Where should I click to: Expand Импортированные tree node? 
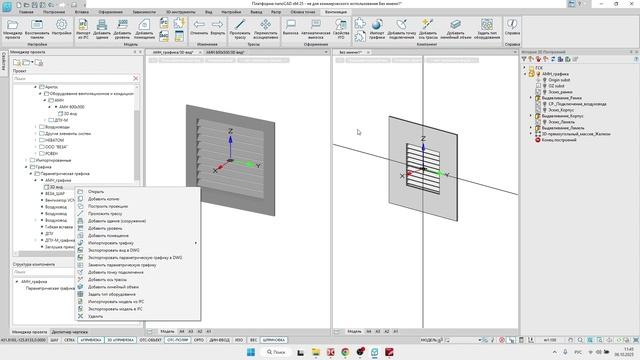[x=26, y=160]
